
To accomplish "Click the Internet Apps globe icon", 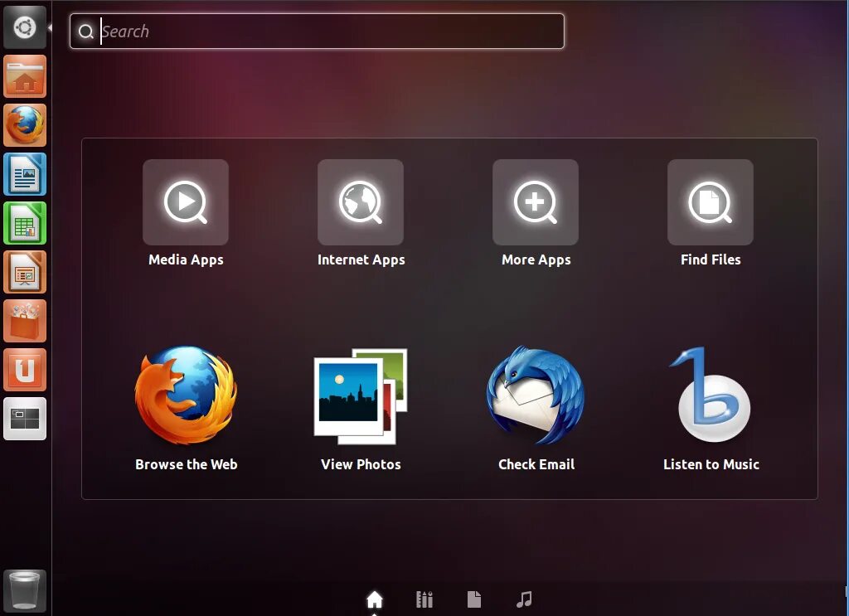I will [361, 202].
